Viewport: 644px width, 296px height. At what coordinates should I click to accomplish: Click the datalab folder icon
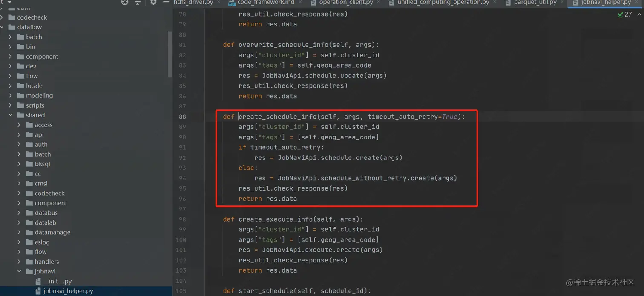[29, 223]
